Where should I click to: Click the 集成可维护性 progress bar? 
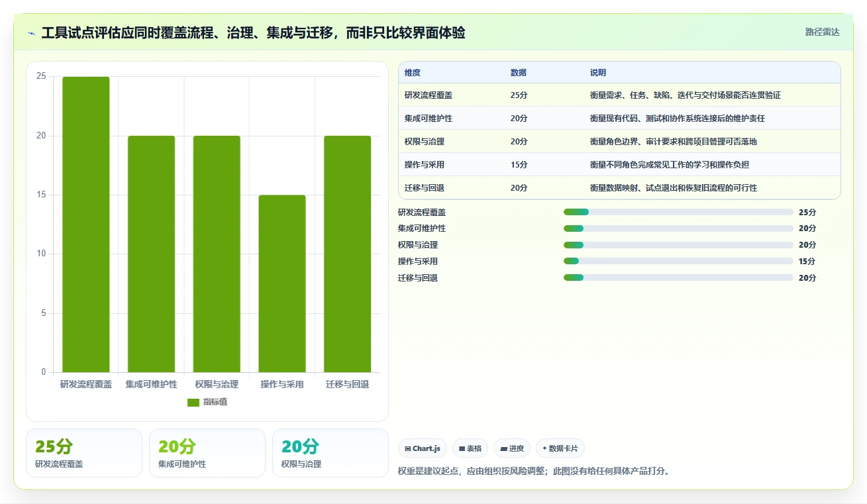tap(678, 228)
